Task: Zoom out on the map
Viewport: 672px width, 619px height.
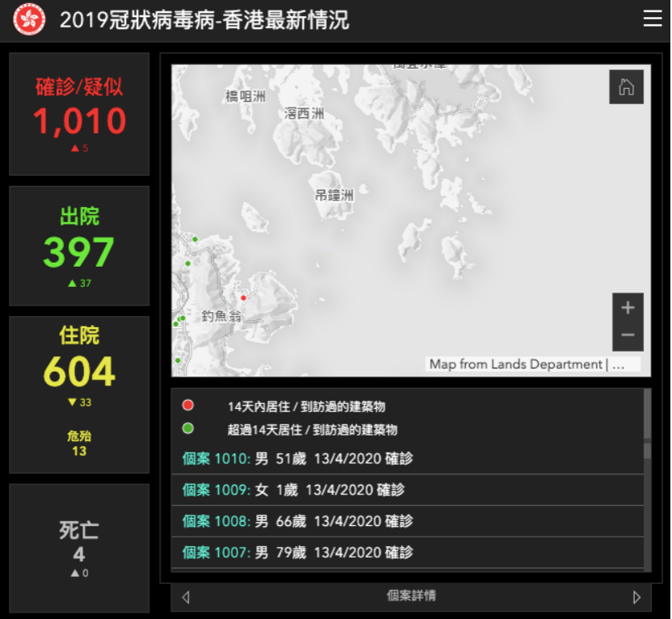Action: 628,335
